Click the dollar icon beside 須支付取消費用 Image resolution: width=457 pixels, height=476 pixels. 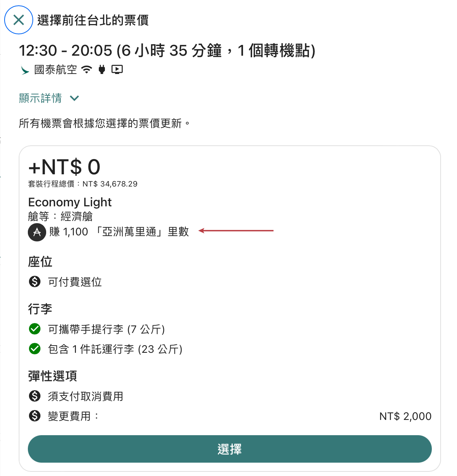[x=35, y=396]
